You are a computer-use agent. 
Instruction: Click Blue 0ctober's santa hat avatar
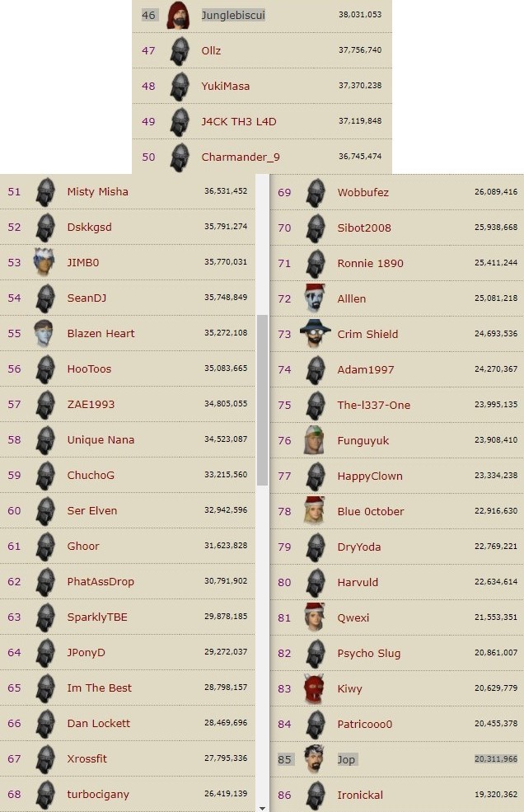point(314,511)
